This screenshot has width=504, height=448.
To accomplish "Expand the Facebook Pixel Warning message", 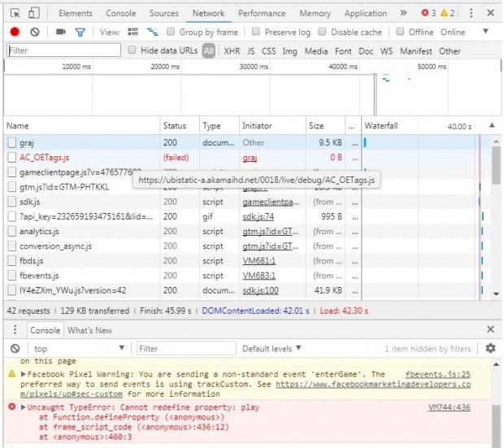I will (x=23, y=374).
